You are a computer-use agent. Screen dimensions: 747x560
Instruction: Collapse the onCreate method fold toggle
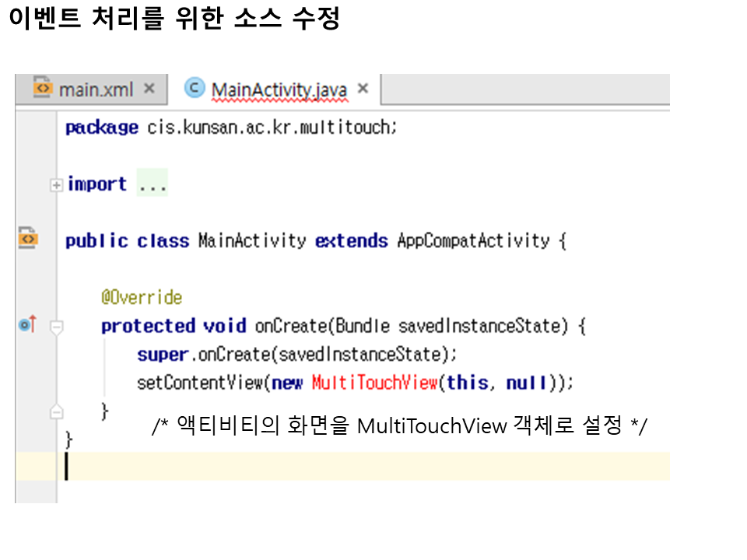point(56,327)
